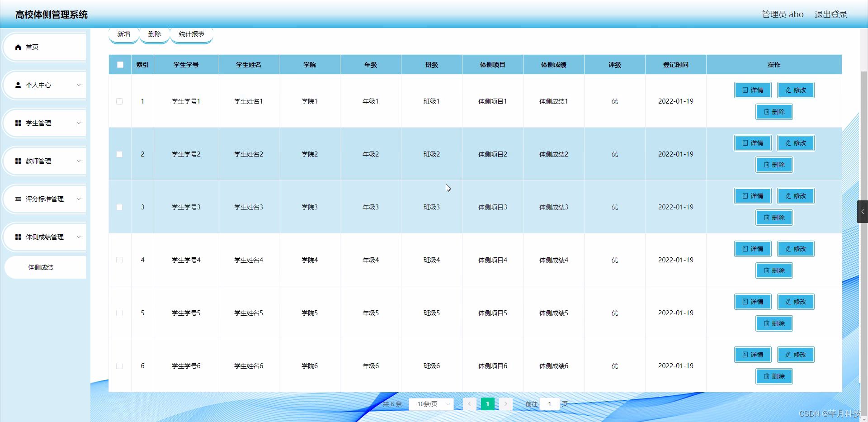Select the 体侧成绩 submenu item
868x422 pixels.
pyautogui.click(x=41, y=267)
